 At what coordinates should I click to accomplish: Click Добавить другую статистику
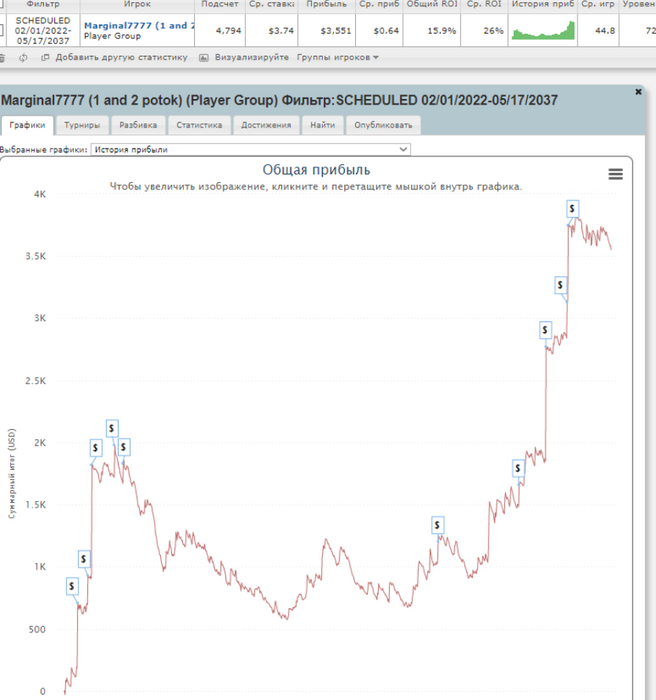click(121, 58)
